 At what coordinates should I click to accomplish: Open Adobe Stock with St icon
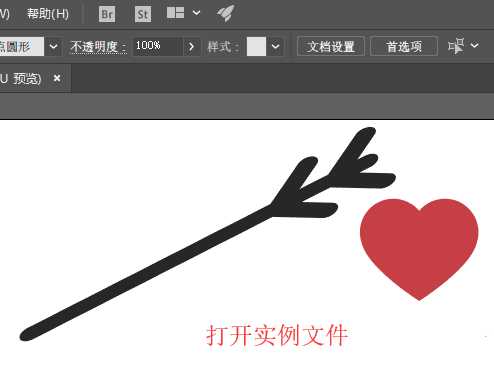coord(143,14)
